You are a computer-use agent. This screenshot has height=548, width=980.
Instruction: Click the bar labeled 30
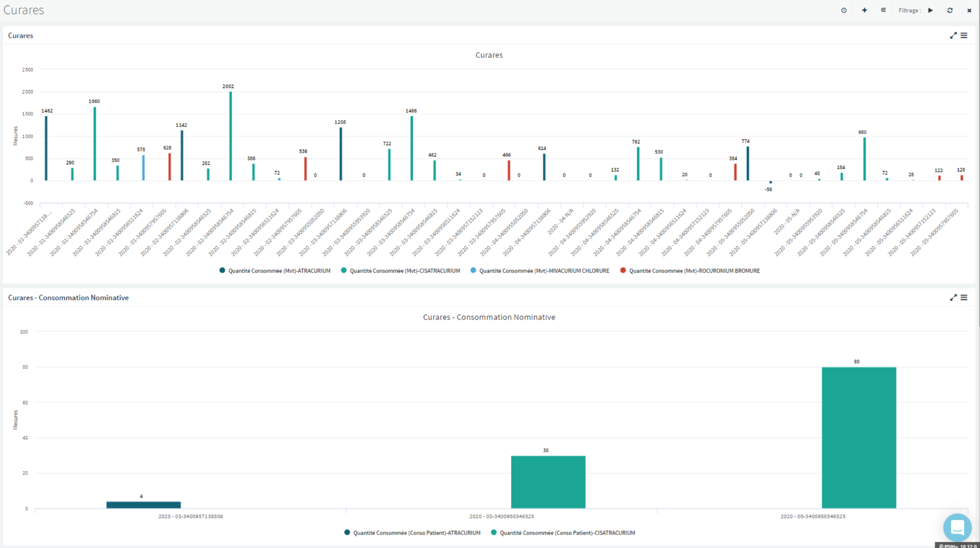(548, 482)
